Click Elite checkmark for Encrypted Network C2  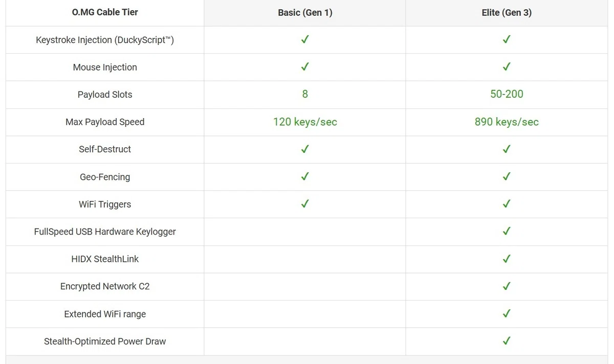pos(507,286)
